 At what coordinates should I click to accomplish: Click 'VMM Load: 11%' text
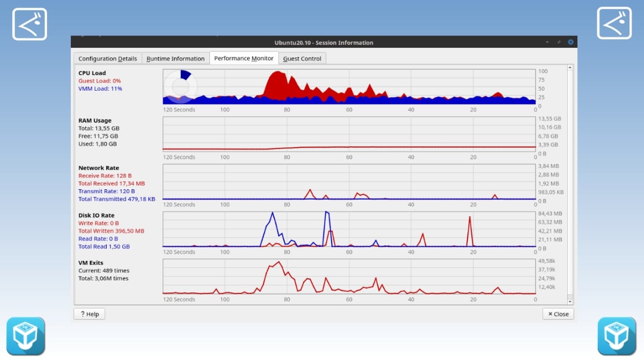[x=100, y=88]
